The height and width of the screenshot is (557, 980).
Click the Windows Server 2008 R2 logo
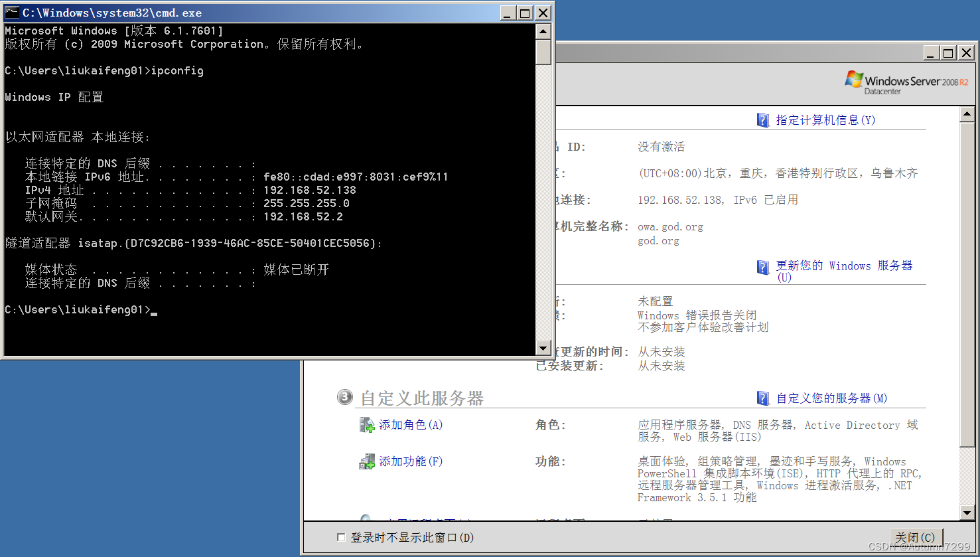[906, 82]
